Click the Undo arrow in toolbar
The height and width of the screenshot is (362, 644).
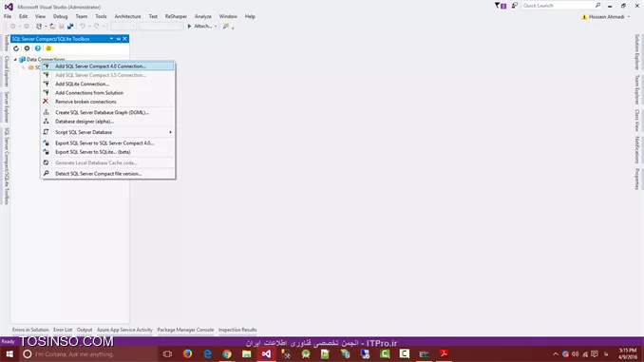tap(83, 27)
